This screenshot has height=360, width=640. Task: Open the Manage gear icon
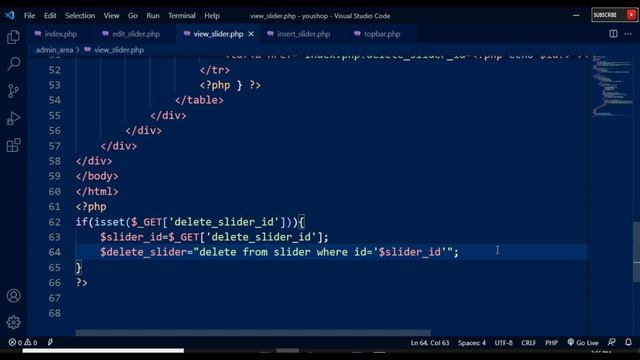[13, 322]
